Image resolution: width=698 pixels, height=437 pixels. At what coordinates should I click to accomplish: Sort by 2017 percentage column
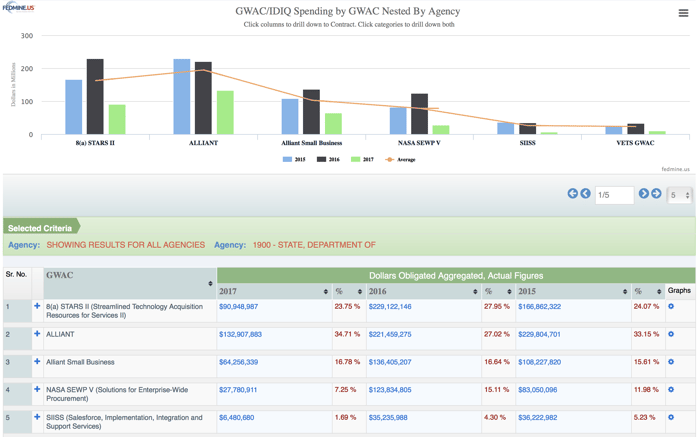click(360, 291)
